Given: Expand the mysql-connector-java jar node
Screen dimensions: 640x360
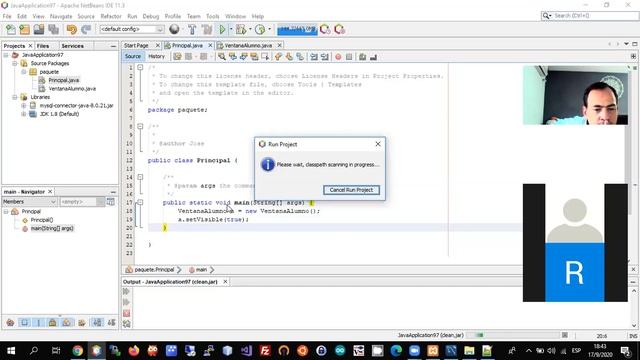Looking at the screenshot, I should coord(24,106).
